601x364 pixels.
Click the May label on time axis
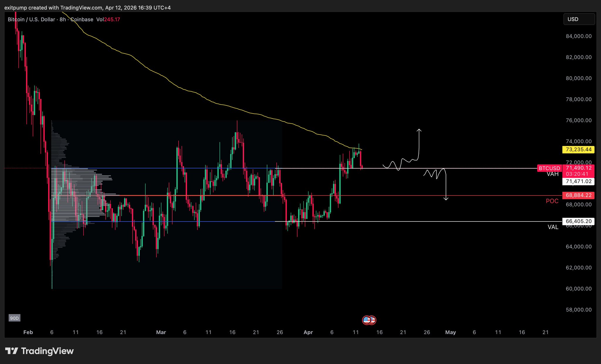(450, 332)
